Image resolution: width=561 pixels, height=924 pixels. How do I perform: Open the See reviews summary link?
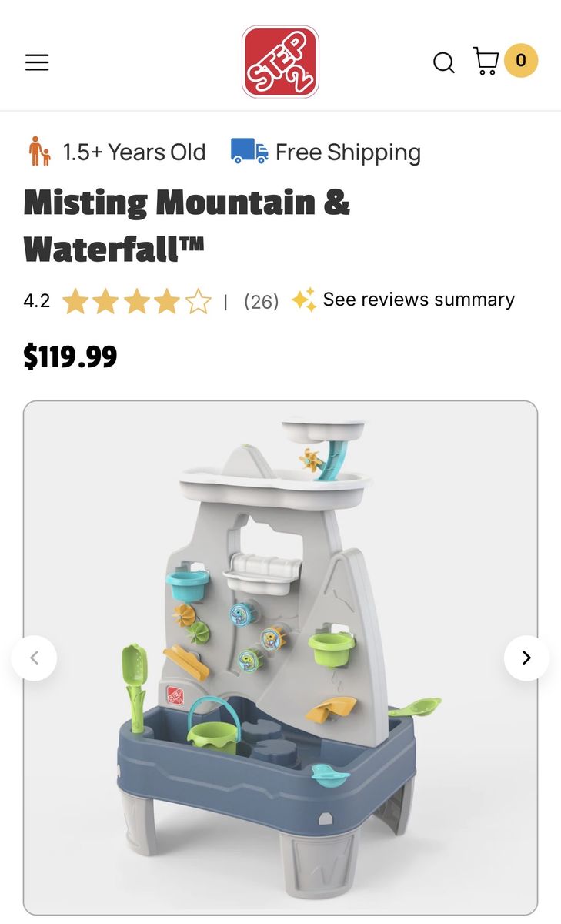click(x=419, y=300)
